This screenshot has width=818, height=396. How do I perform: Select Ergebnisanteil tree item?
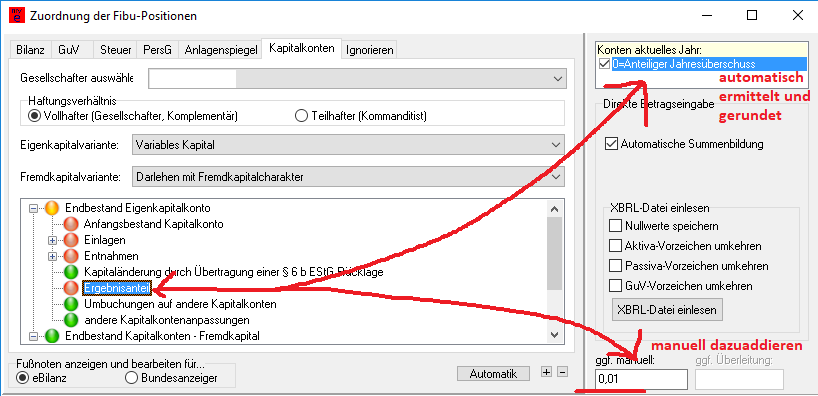tap(116, 287)
